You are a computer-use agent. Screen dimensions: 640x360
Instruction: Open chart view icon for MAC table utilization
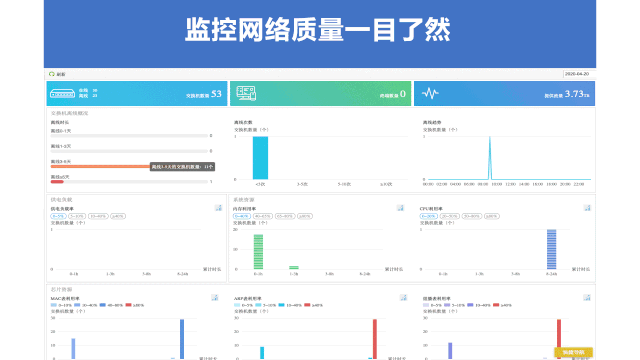[214, 298]
